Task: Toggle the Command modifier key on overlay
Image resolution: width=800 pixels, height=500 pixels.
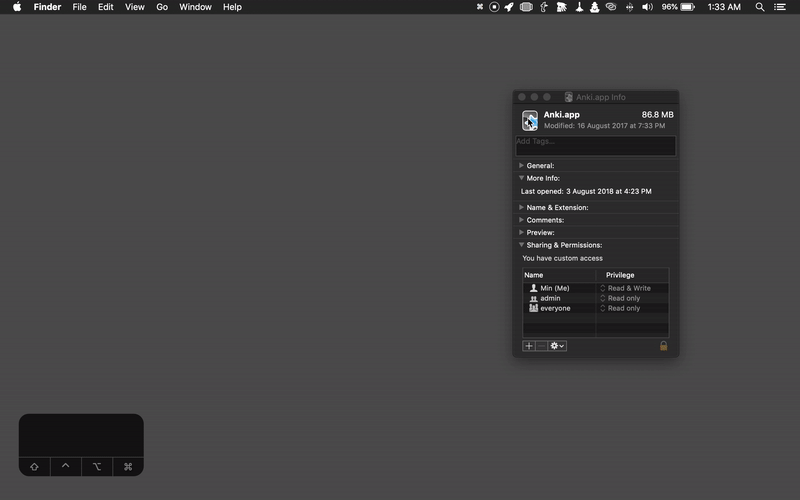Action: click(x=128, y=467)
